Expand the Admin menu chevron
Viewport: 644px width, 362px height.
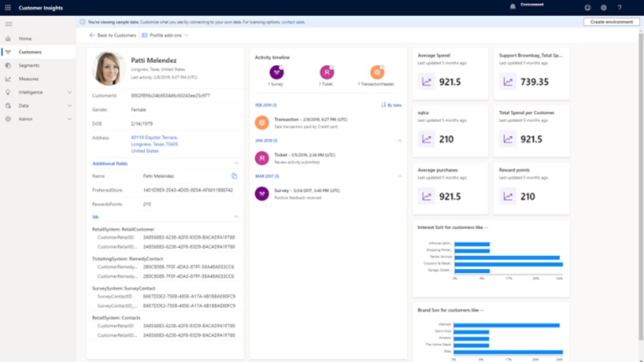click(70, 119)
